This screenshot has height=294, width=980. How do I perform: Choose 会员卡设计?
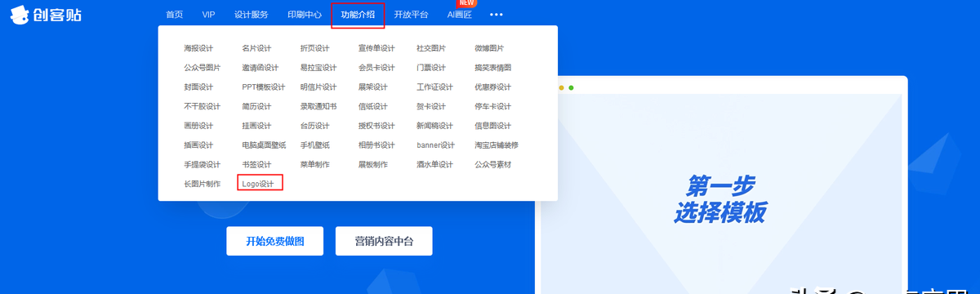(376, 68)
